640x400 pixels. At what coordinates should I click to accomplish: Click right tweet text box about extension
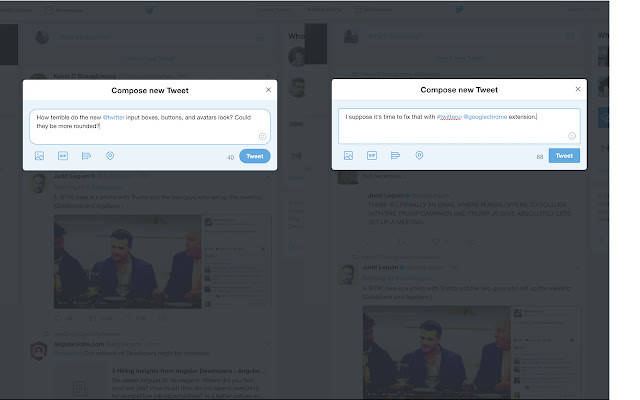pyautogui.click(x=459, y=126)
